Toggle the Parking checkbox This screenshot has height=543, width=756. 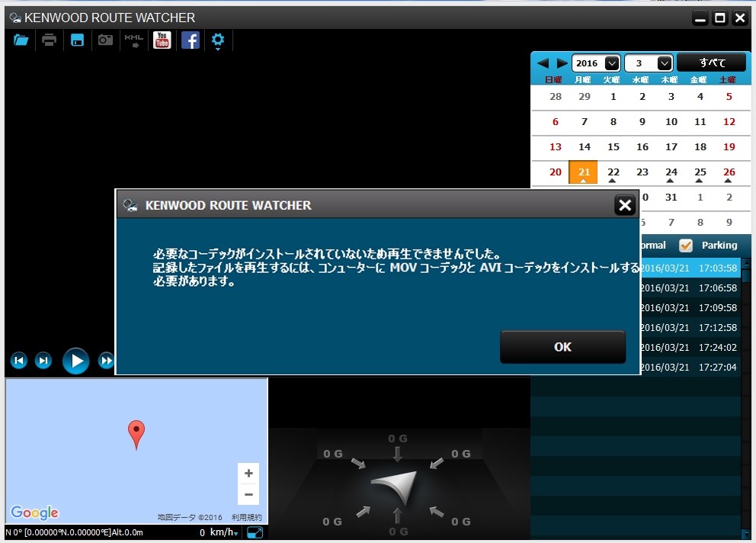[686, 246]
